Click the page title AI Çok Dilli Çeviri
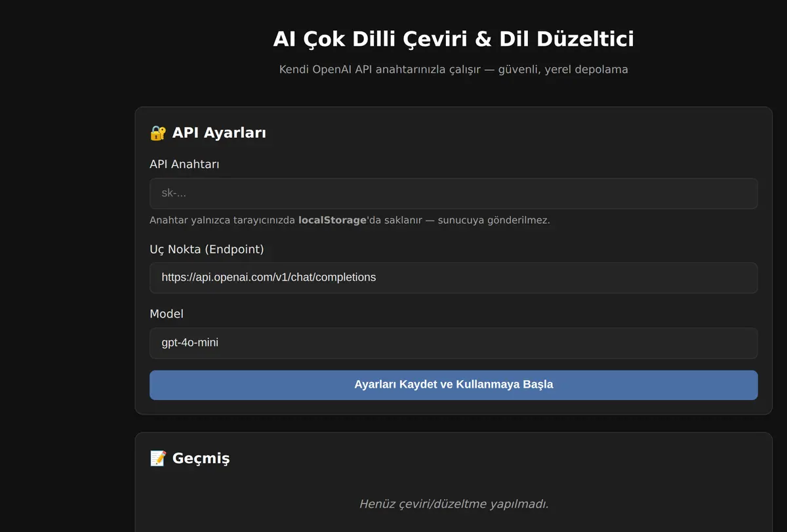This screenshot has height=532, width=787. 453,39
